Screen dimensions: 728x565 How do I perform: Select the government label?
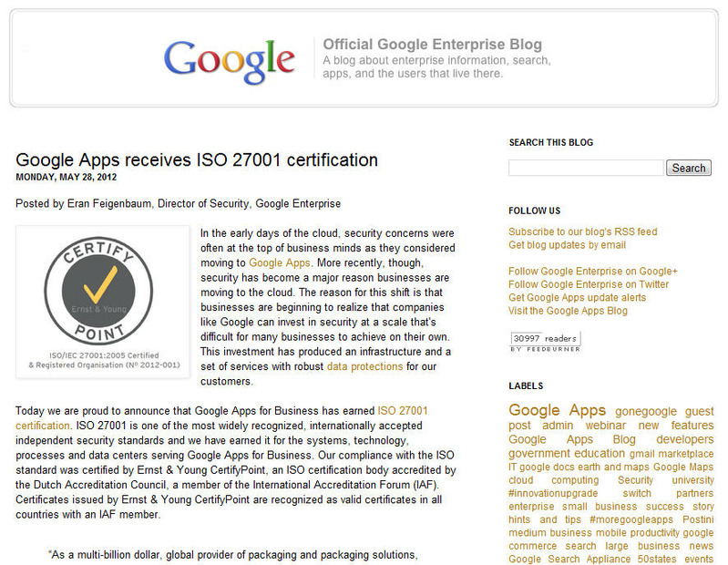pos(539,453)
